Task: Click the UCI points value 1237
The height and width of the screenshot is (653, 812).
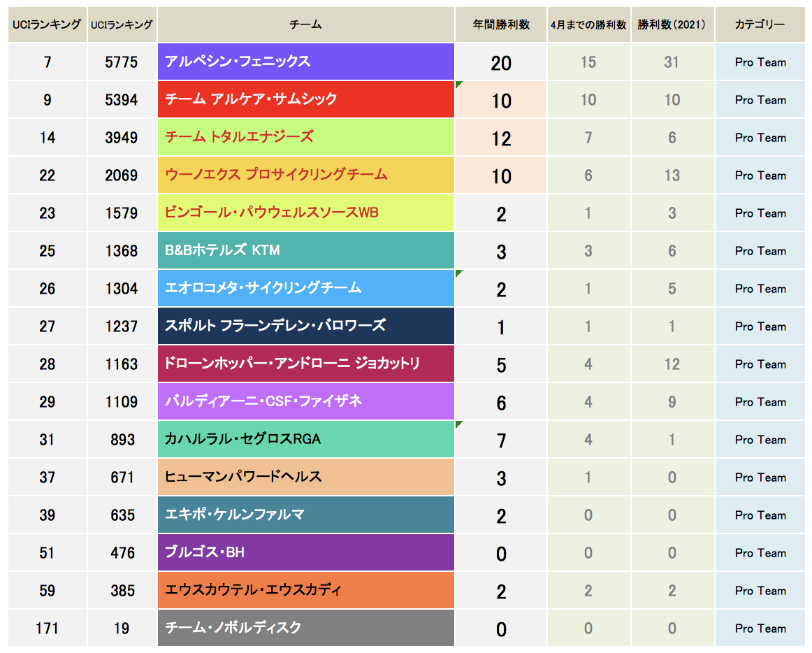Action: point(122,327)
